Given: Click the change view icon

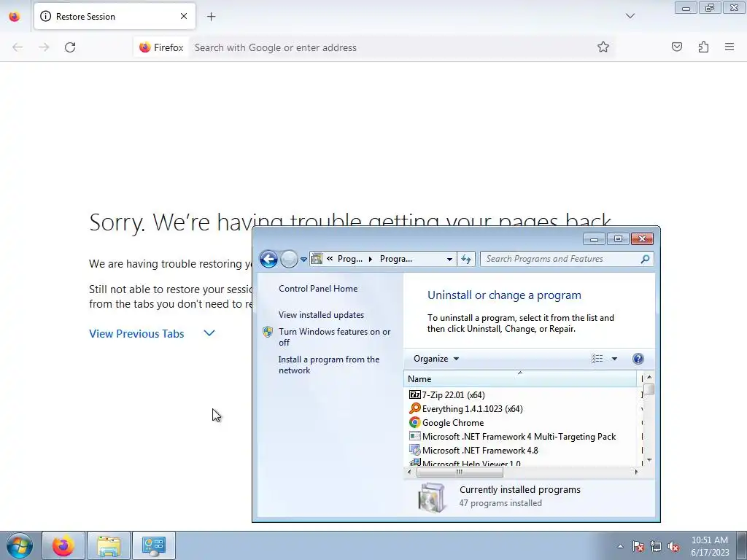Looking at the screenshot, I should pyautogui.click(x=597, y=359).
